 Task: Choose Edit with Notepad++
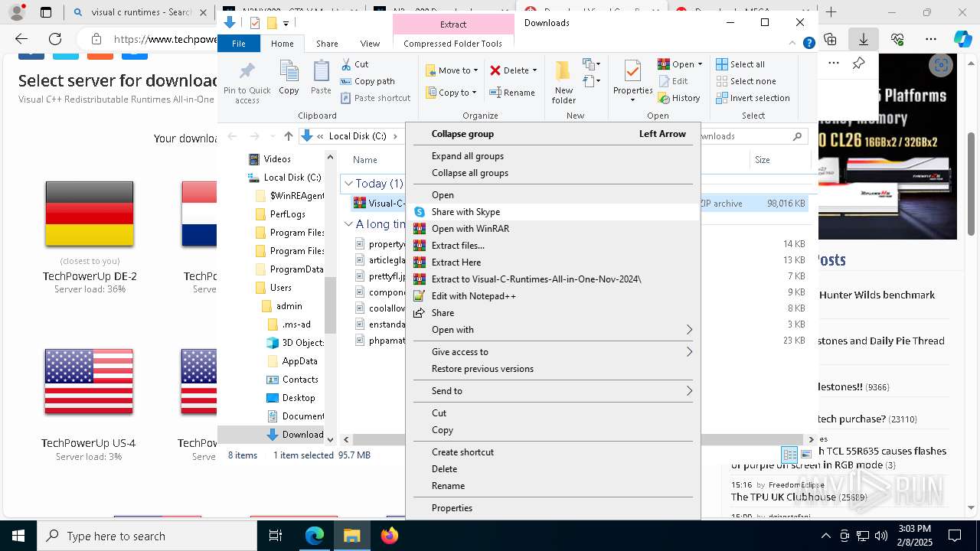point(553,296)
